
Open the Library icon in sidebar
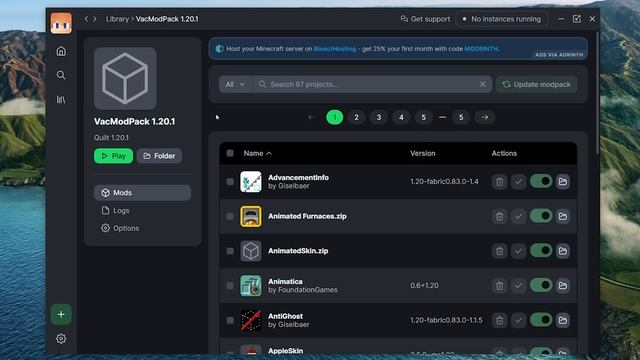click(61, 99)
